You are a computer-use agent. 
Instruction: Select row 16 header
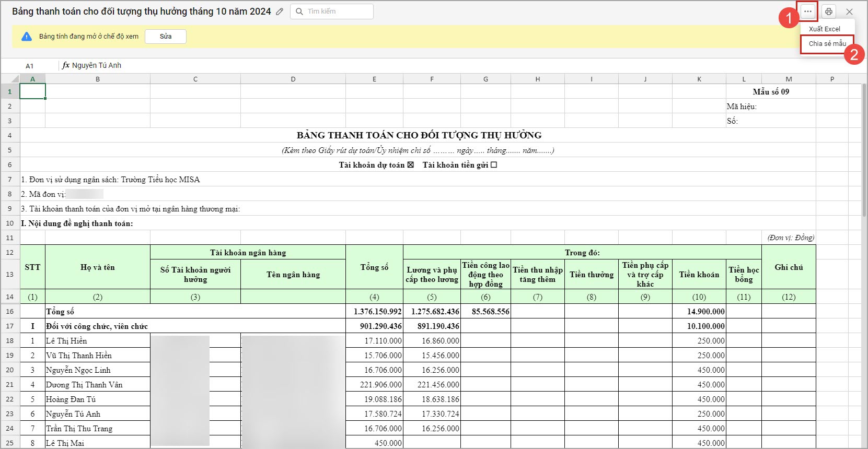(10, 312)
